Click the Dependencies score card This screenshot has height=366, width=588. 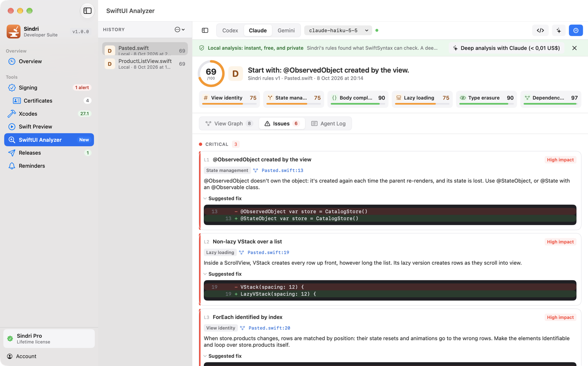(551, 99)
